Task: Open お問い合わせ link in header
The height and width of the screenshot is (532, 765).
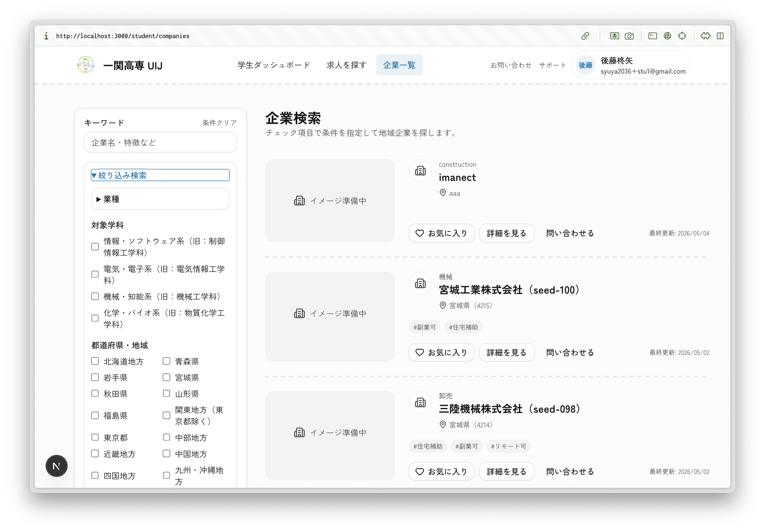Action: click(x=511, y=65)
